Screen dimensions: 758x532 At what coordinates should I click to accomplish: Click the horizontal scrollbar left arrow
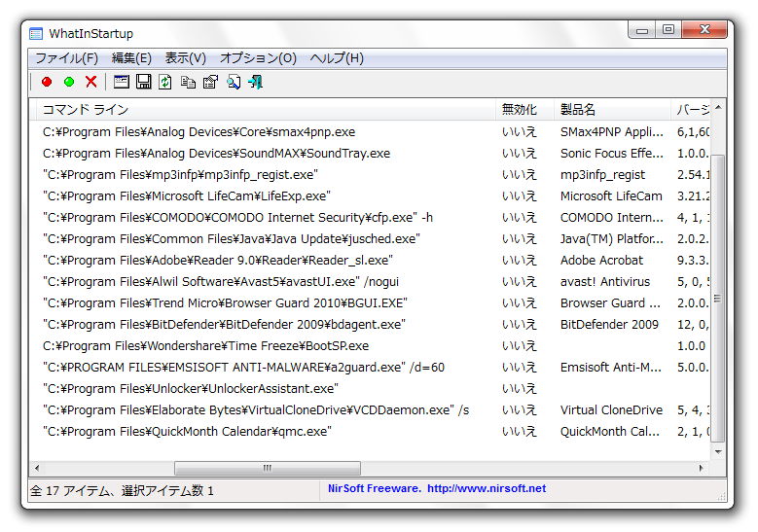[x=37, y=468]
